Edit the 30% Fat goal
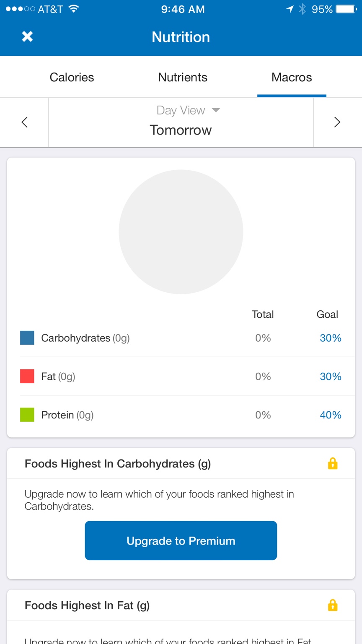 pos(331,377)
